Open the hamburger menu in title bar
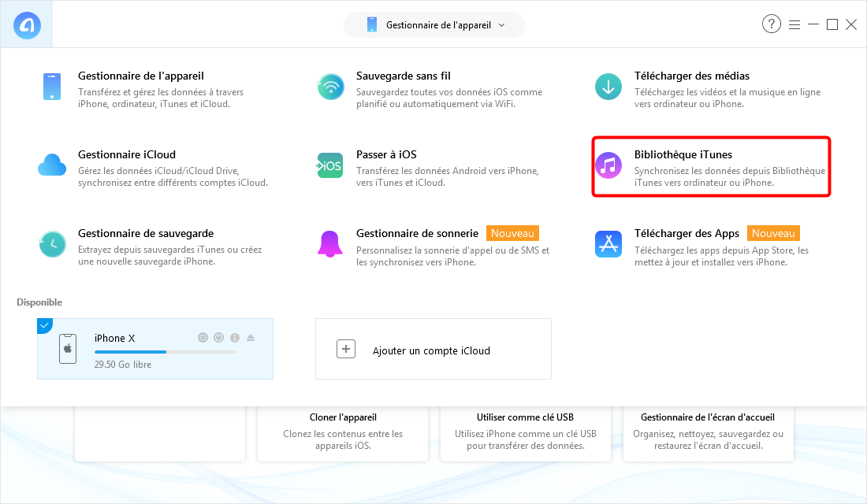The height and width of the screenshot is (504, 867). tap(794, 24)
